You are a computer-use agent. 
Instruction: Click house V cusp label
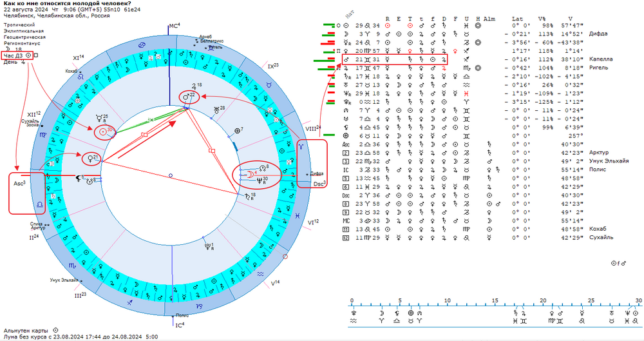[x=275, y=284]
